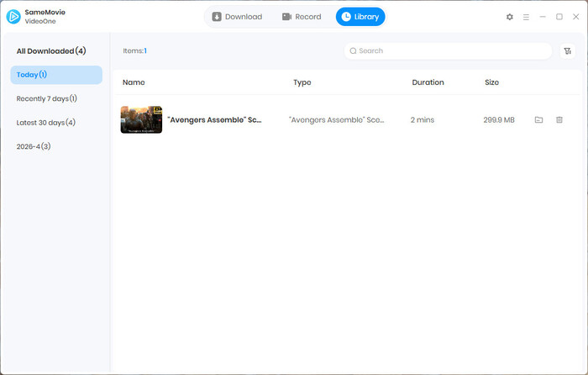Open the Avengers Assemble file's folder
Screen dimensions: 588x375
[539, 119]
